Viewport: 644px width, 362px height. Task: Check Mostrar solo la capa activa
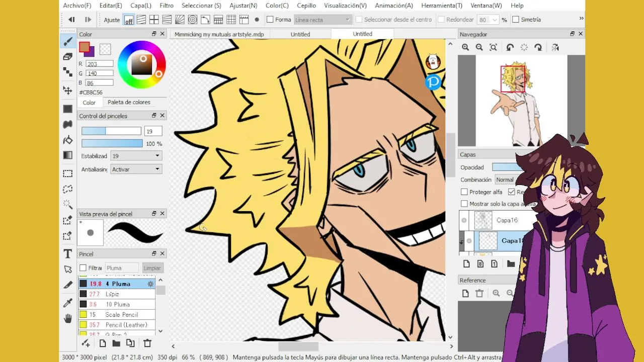click(x=464, y=204)
